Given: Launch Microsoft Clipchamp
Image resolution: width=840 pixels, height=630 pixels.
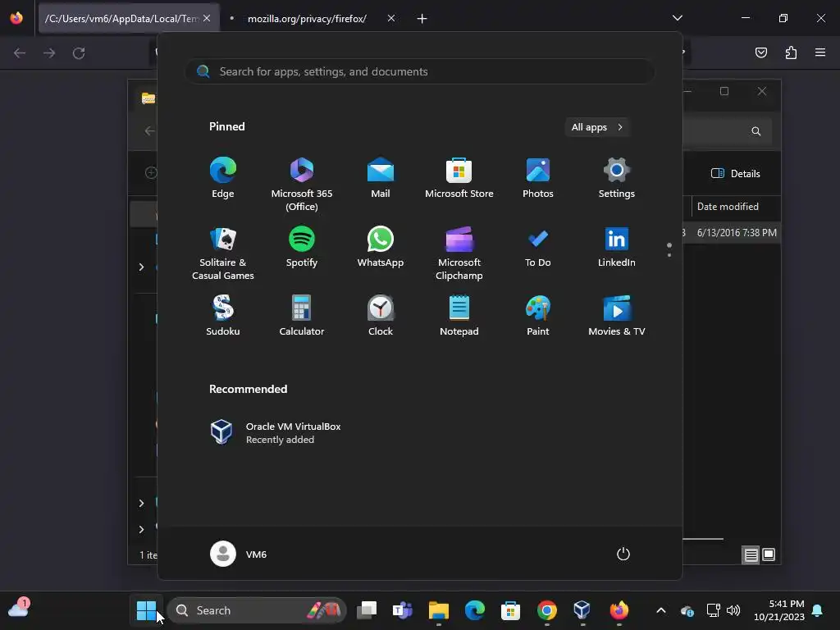Looking at the screenshot, I should coord(459,253).
